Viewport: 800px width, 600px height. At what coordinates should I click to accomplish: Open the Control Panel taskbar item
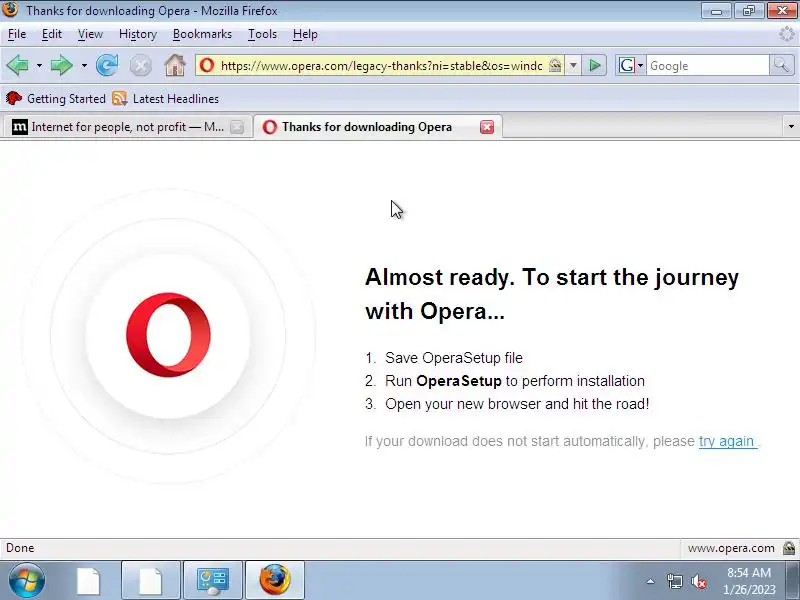tap(213, 581)
